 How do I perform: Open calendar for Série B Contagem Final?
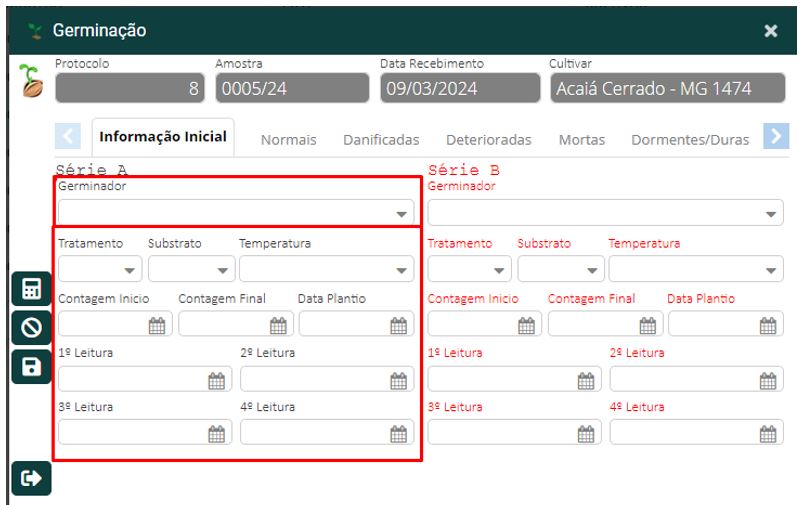[x=647, y=324]
